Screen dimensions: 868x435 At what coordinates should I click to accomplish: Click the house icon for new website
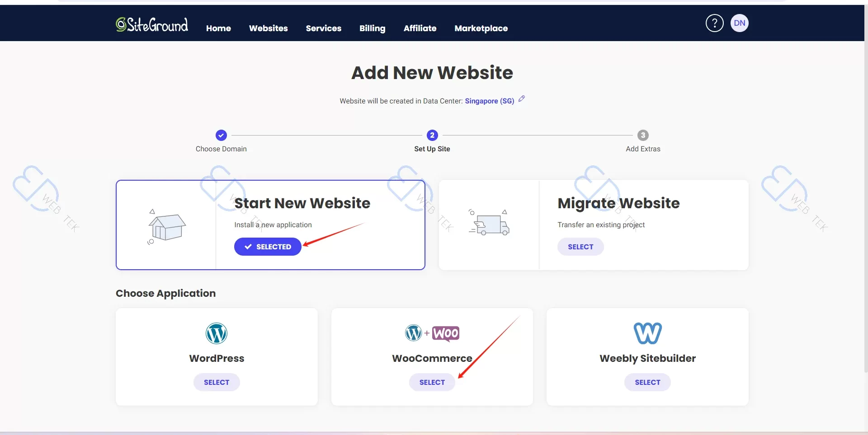click(166, 227)
